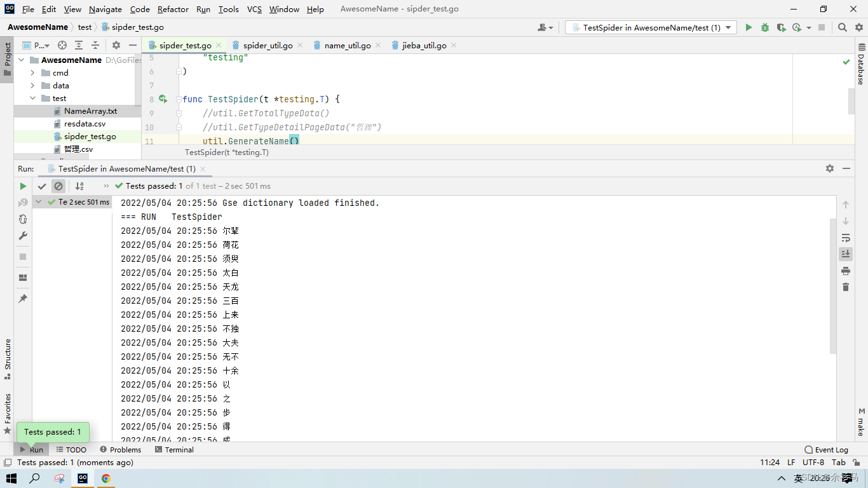Open Database side panel
868x488 pixels.
click(x=861, y=65)
